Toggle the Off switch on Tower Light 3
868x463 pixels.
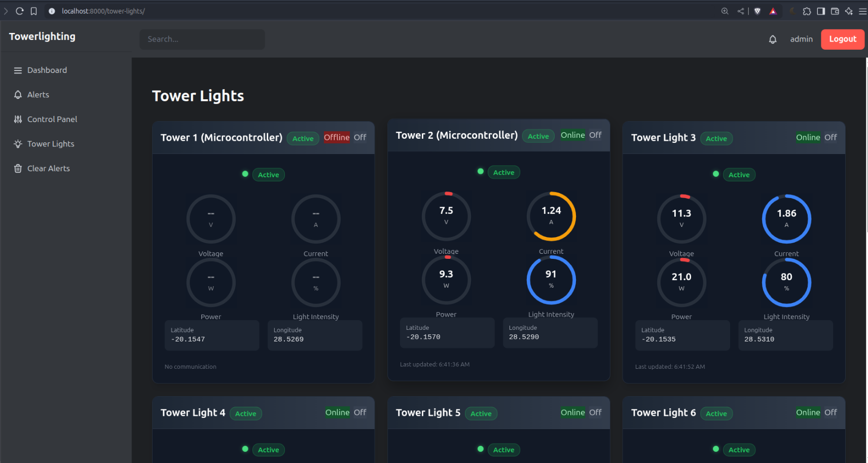point(830,137)
